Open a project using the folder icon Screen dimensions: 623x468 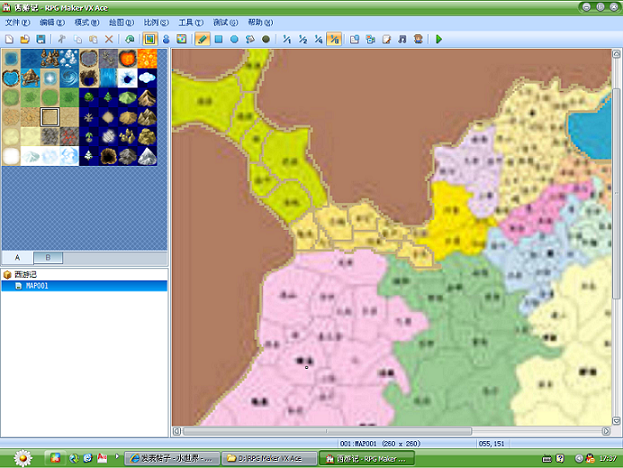pyautogui.click(x=25, y=39)
